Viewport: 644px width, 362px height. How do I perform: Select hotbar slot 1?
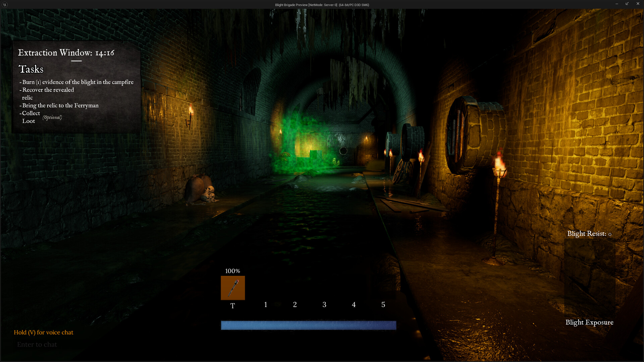(266, 305)
